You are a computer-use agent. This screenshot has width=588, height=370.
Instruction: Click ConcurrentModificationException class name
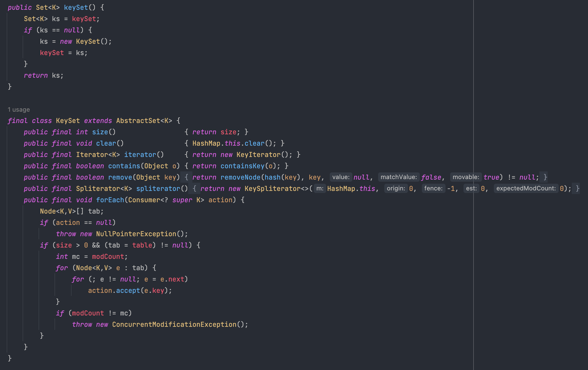174,324
